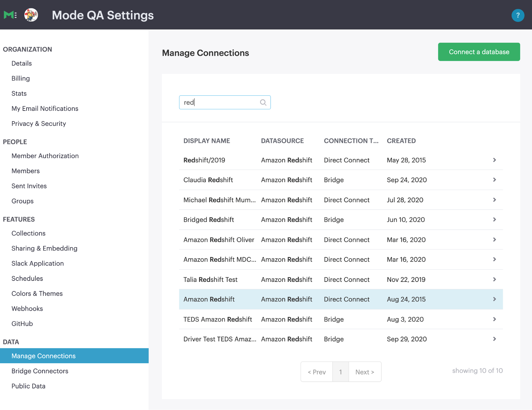Go to Members page
This screenshot has height=410, width=532.
coord(26,171)
